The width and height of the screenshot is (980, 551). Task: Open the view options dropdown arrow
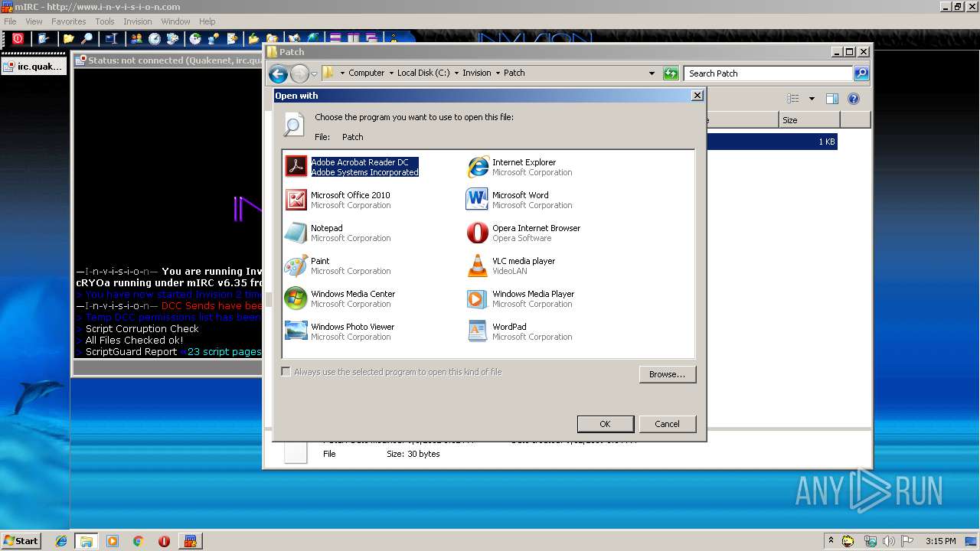coord(812,99)
